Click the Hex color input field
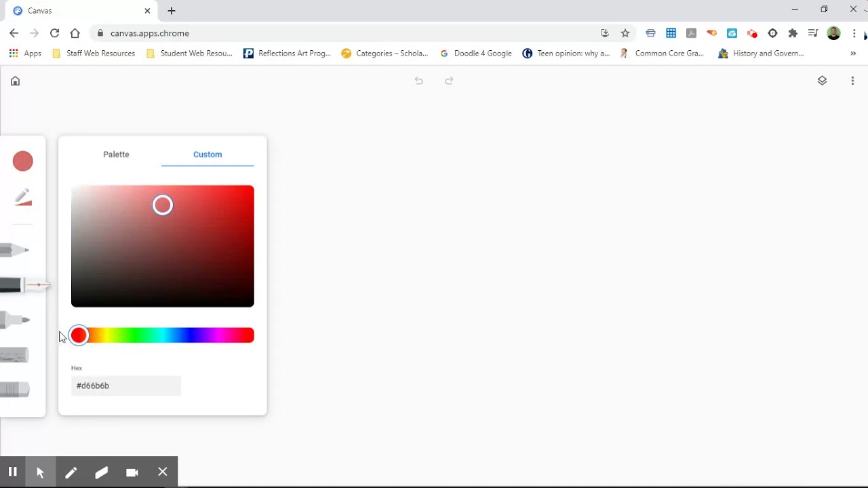This screenshot has height=488, width=868. coord(126,386)
